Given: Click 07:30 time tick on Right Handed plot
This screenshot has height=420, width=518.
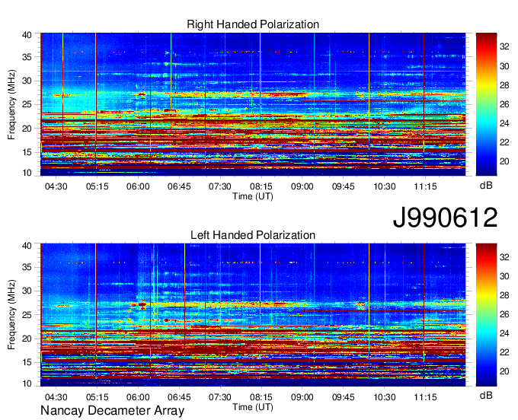Looking at the screenshot, I should click(x=220, y=186).
